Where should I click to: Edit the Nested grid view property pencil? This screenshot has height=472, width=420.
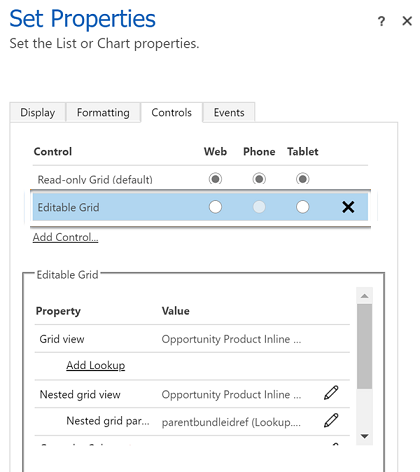(x=331, y=393)
